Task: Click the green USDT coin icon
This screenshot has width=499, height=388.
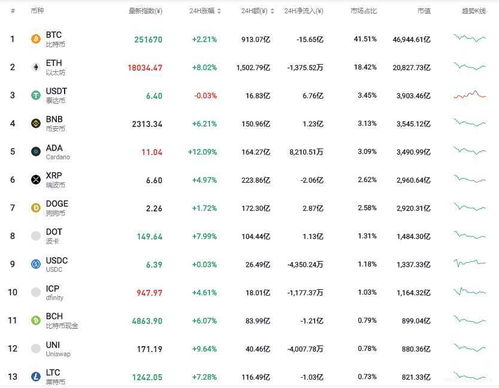Action: coord(36,95)
